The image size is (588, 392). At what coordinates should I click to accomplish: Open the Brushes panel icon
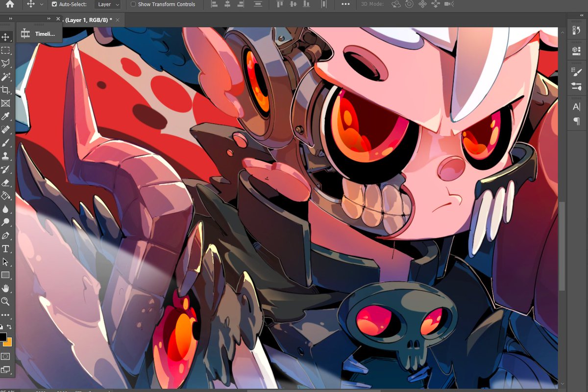coord(576,86)
